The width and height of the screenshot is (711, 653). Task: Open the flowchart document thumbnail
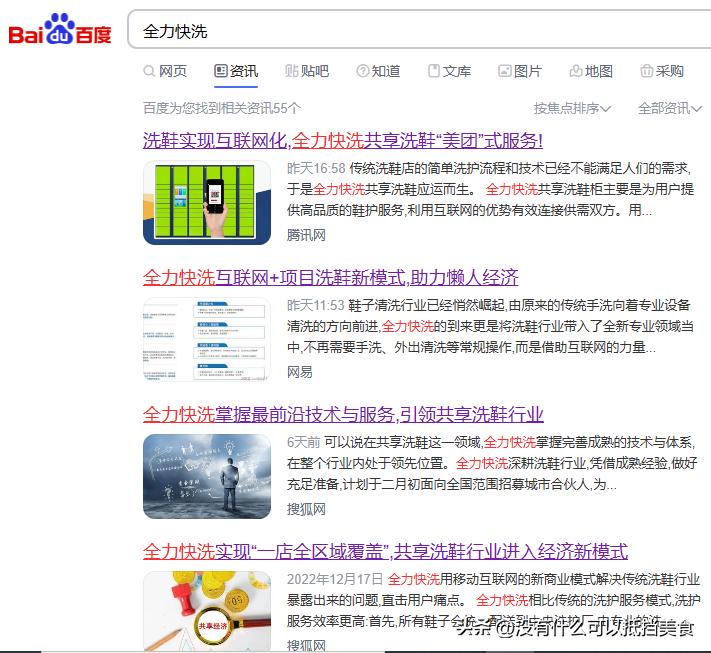click(207, 339)
